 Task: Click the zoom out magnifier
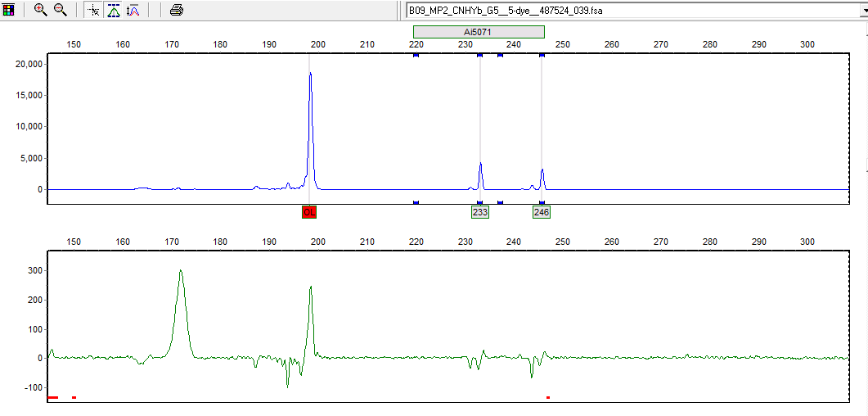pos(60,10)
